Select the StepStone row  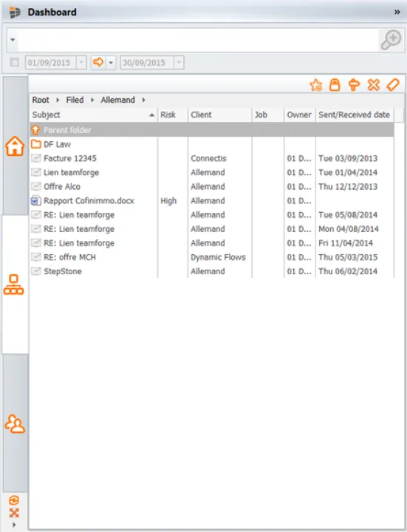click(x=212, y=271)
